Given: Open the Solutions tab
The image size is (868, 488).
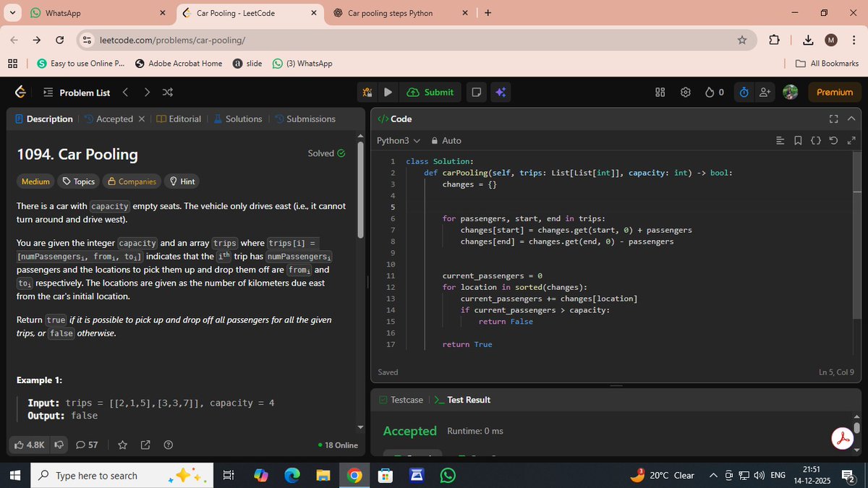Looking at the screenshot, I should (x=237, y=119).
